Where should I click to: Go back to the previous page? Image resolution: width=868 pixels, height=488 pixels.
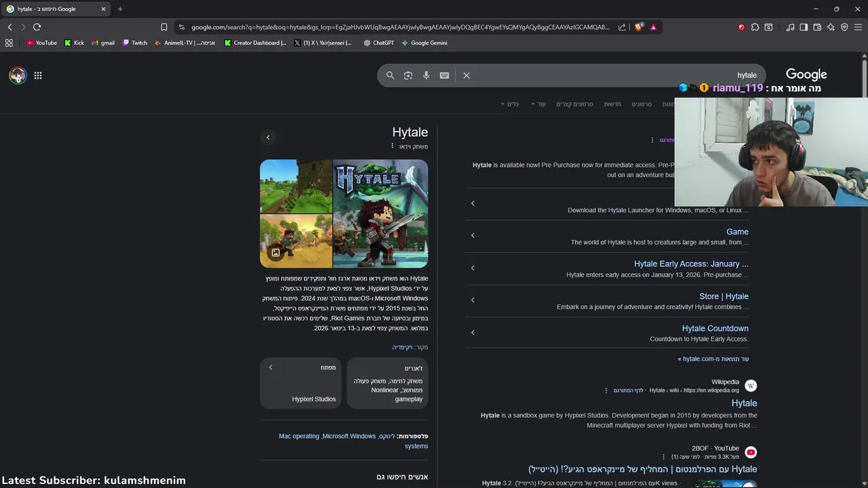pyautogui.click(x=9, y=27)
